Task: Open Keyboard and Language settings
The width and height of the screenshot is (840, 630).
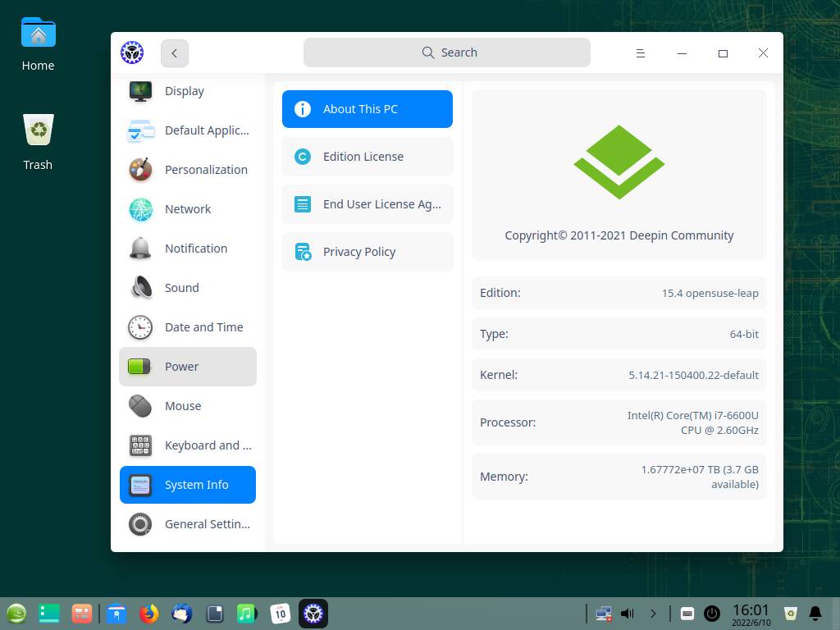Action: click(208, 445)
